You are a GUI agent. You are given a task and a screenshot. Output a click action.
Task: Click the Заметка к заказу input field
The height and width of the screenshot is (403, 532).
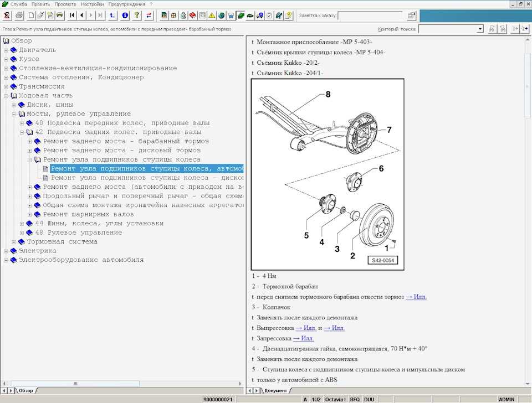tap(370, 15)
